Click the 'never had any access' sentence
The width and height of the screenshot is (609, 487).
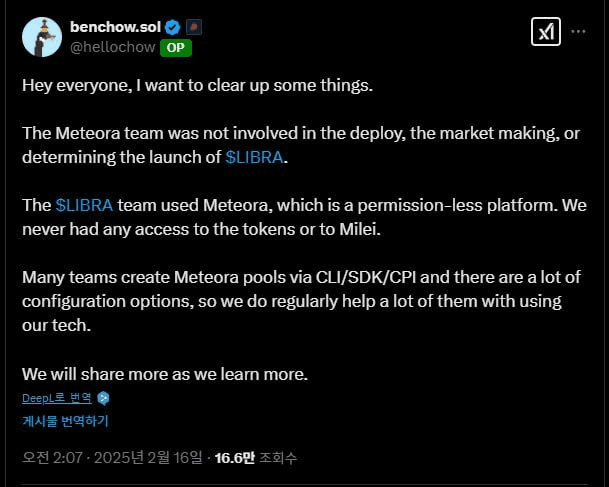(202, 230)
